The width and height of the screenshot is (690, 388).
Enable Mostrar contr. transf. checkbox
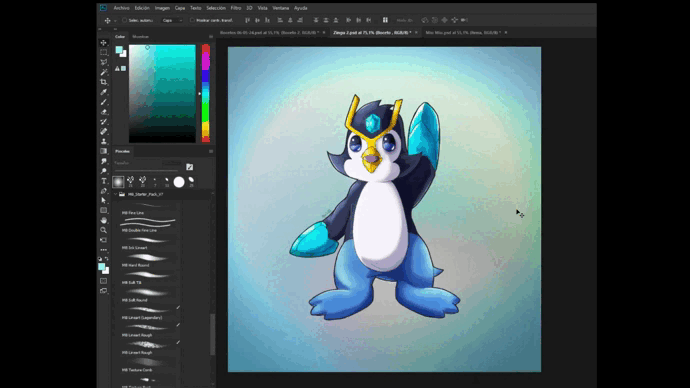pos(192,20)
